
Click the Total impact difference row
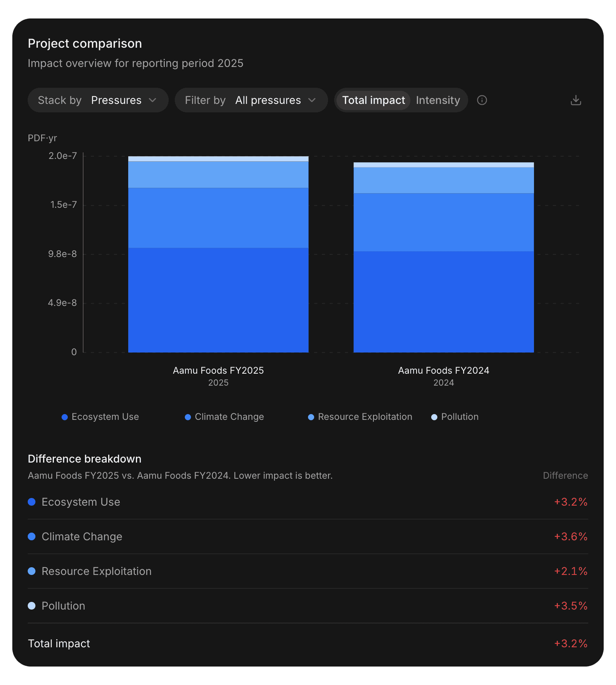pyautogui.click(x=308, y=643)
